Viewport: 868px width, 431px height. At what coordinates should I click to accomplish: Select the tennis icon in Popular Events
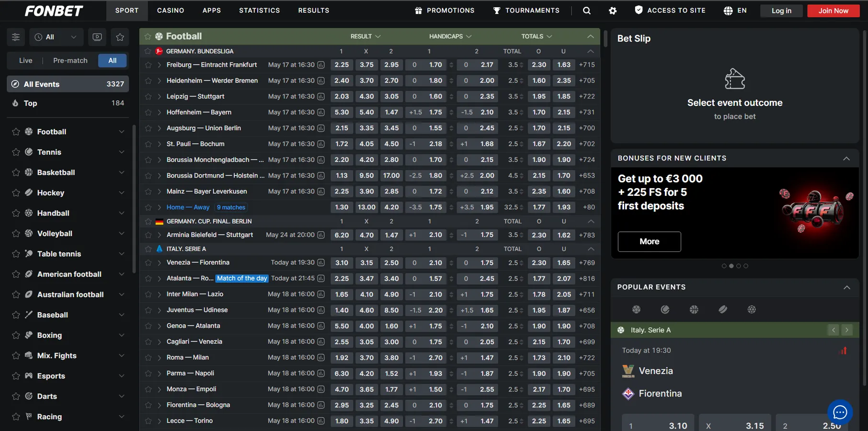665,309
